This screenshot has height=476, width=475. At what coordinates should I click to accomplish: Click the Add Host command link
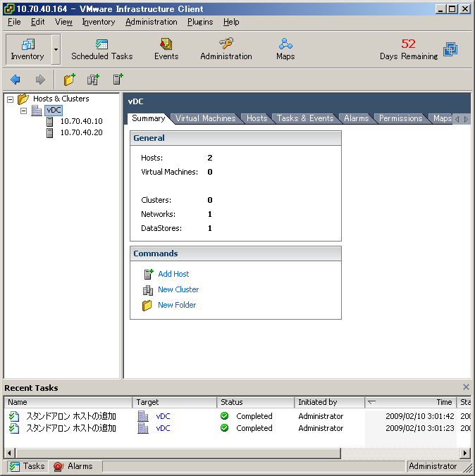click(x=173, y=274)
